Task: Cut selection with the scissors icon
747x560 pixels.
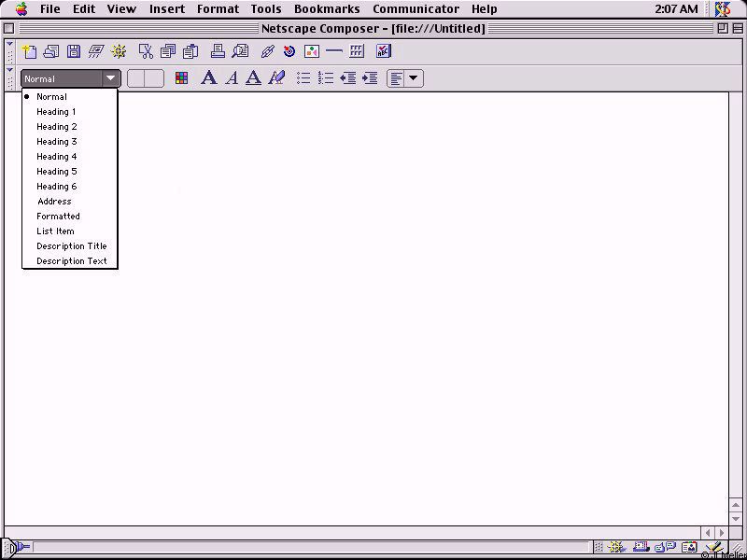Action: click(x=146, y=51)
